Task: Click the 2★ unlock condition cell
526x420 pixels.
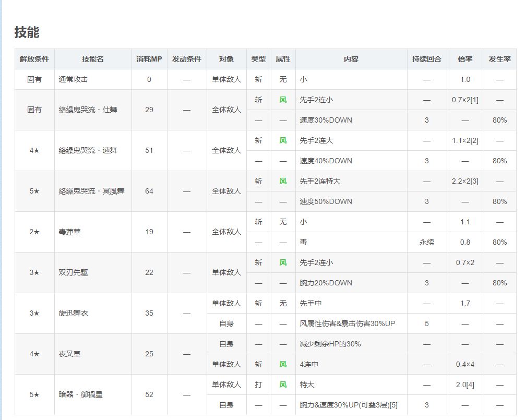Action: tap(34, 232)
